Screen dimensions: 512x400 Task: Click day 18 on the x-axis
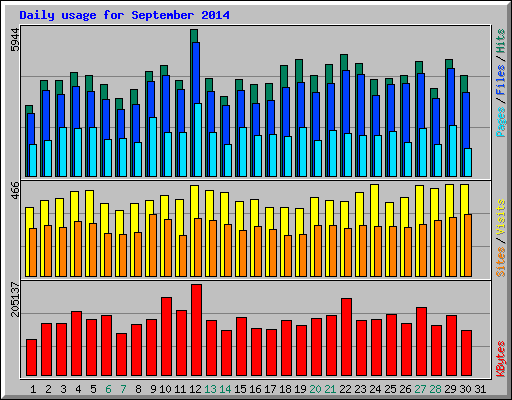285,389
